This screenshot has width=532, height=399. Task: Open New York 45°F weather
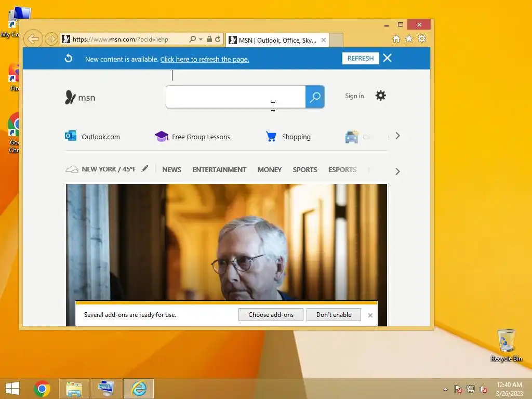point(101,169)
